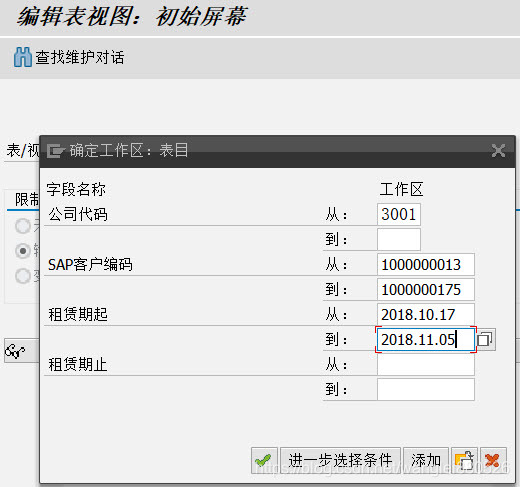Click the dialog title bar menu icon

55,151
